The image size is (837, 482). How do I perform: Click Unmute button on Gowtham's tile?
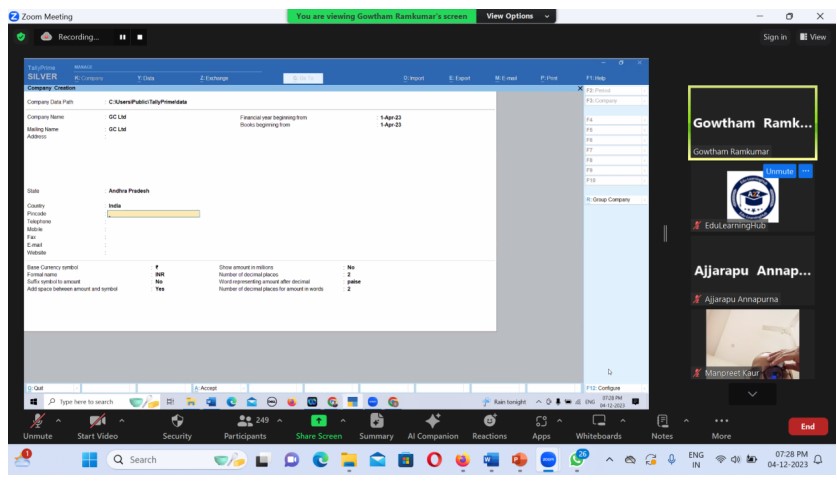778,171
